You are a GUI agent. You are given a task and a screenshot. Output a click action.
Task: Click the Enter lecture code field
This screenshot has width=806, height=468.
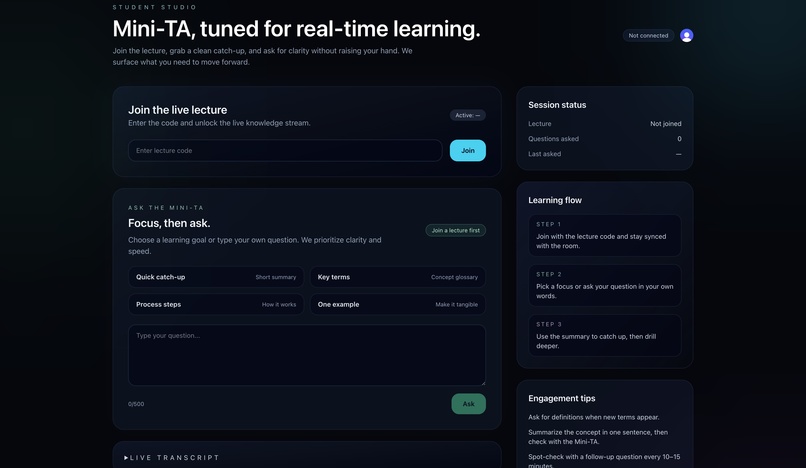click(285, 151)
